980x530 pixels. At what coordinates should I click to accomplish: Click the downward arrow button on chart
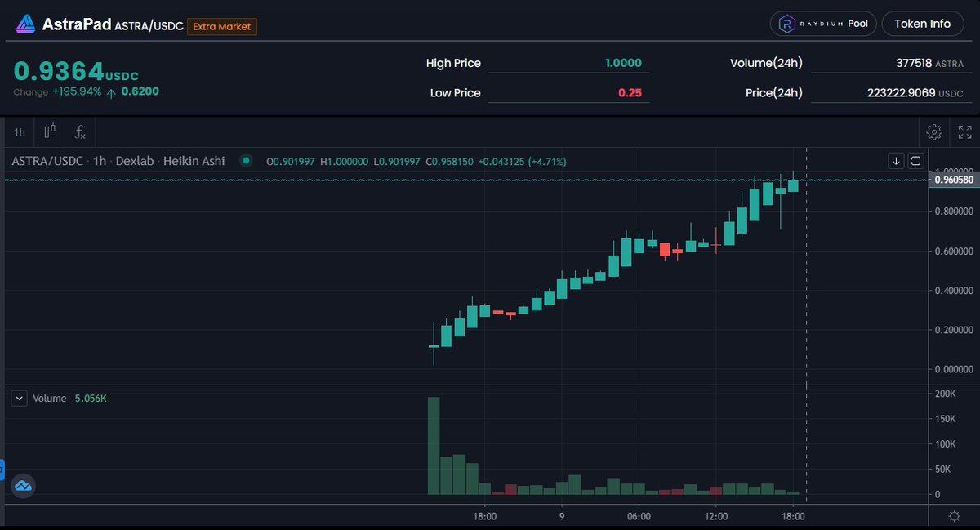point(897,161)
